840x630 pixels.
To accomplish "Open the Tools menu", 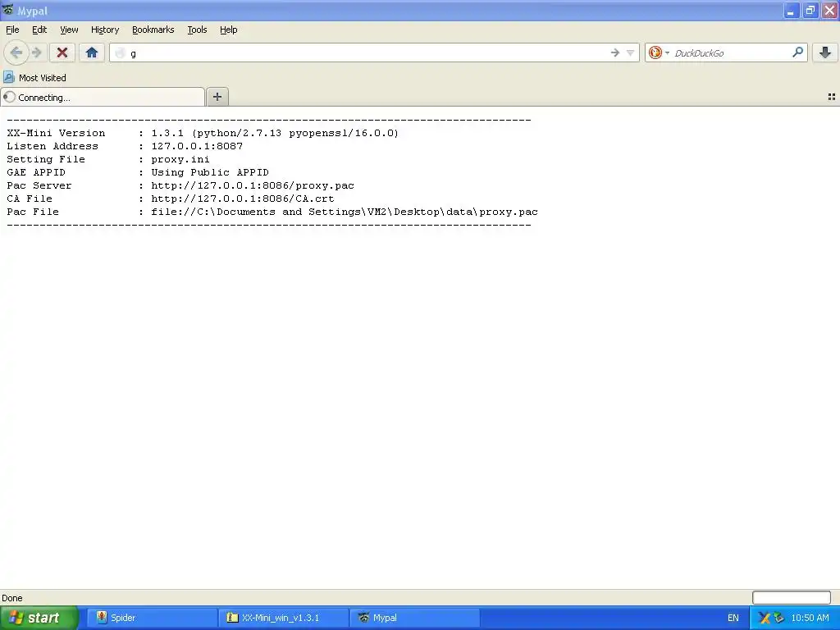I will pos(197,30).
